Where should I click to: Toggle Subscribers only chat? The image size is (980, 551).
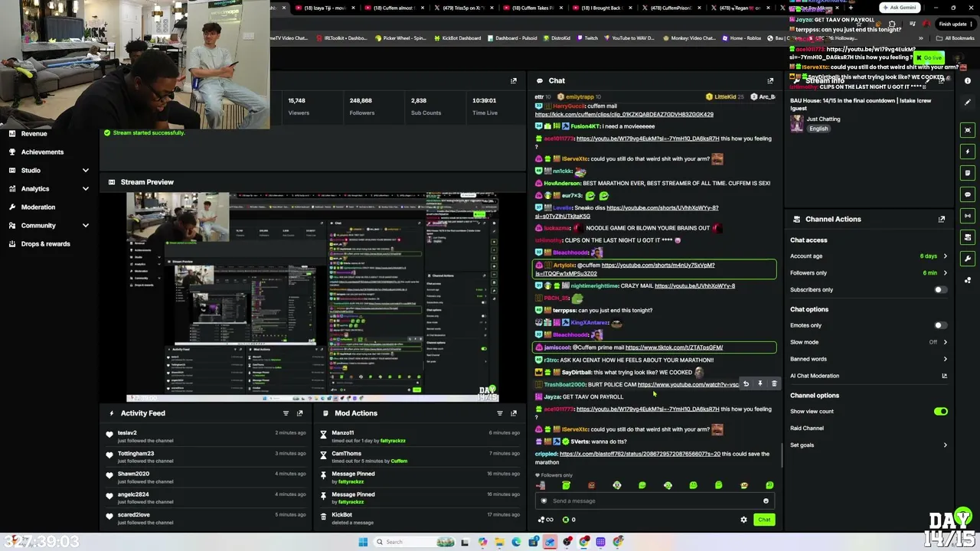coord(940,290)
